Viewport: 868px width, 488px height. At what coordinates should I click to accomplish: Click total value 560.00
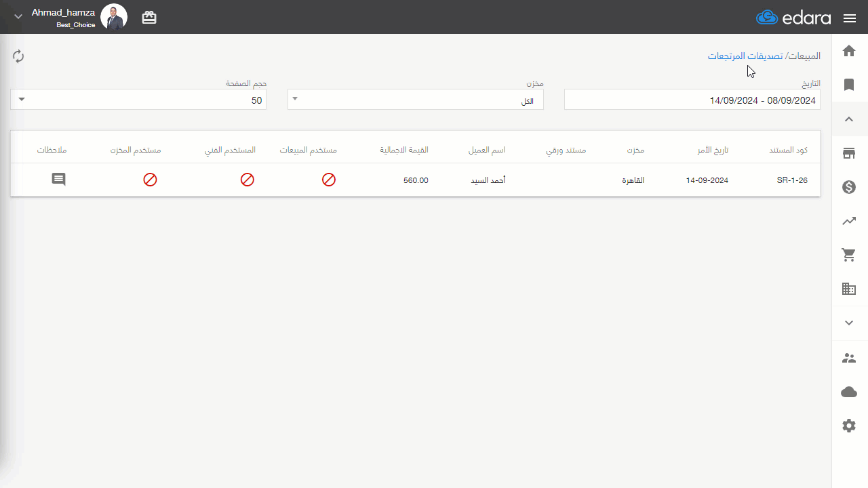point(416,180)
